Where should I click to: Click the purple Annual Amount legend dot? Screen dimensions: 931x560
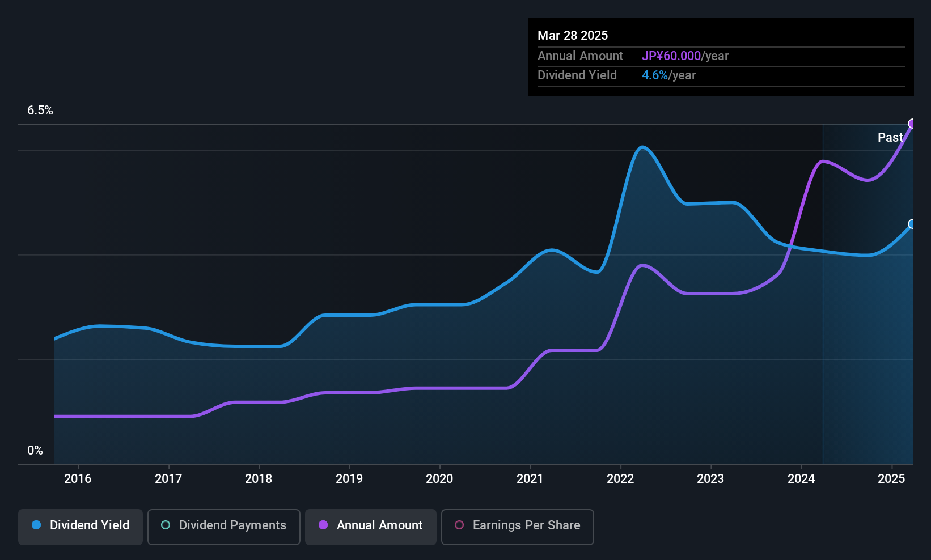323,525
